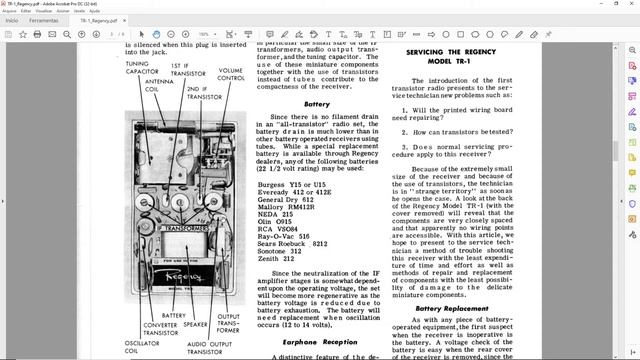The width and height of the screenshot is (640, 360).
Task: Add a sticky note comment
Action: pyautogui.click(x=270, y=35)
